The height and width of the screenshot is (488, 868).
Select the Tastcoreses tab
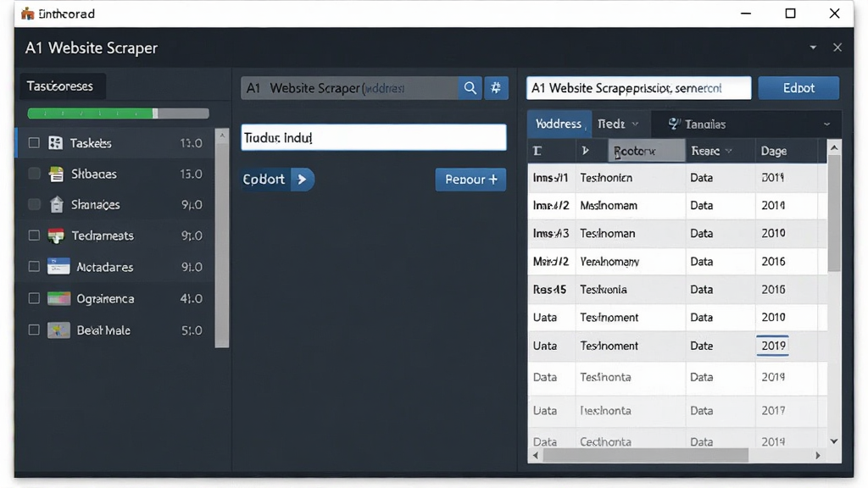click(x=62, y=86)
